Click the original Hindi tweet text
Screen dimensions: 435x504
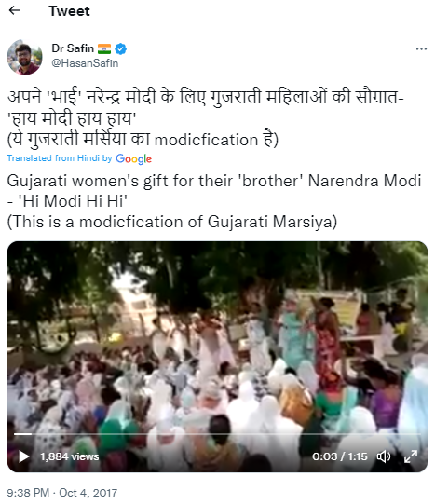[206, 118]
